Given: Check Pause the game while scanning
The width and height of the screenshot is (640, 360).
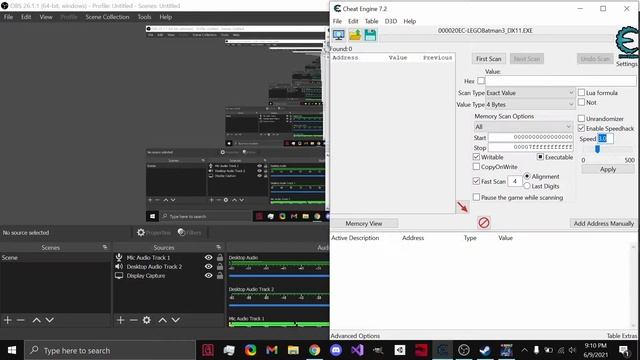Looking at the screenshot, I should [476, 197].
